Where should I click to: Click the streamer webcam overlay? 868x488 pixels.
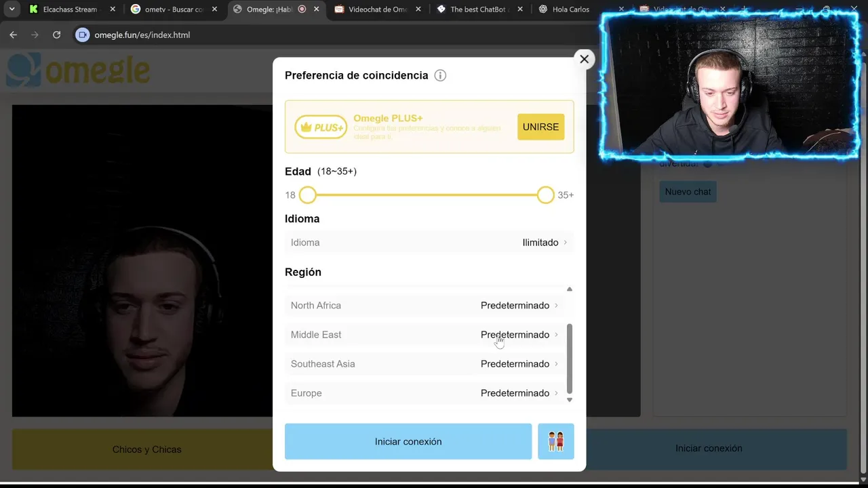coord(730,86)
